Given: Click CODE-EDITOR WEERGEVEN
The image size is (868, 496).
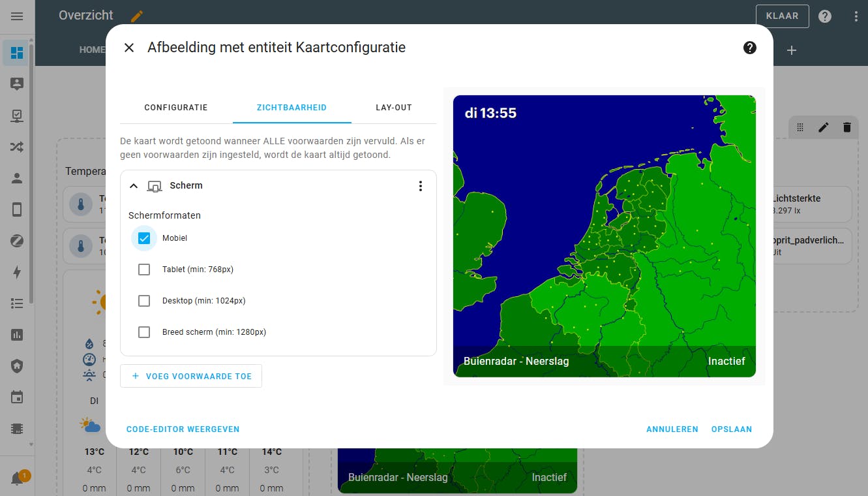Looking at the screenshot, I should point(183,429).
